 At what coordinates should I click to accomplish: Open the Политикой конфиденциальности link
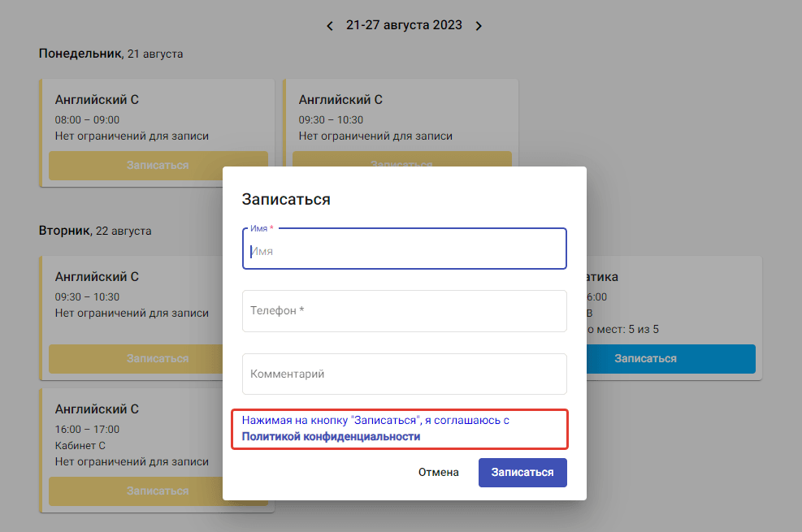pos(331,436)
